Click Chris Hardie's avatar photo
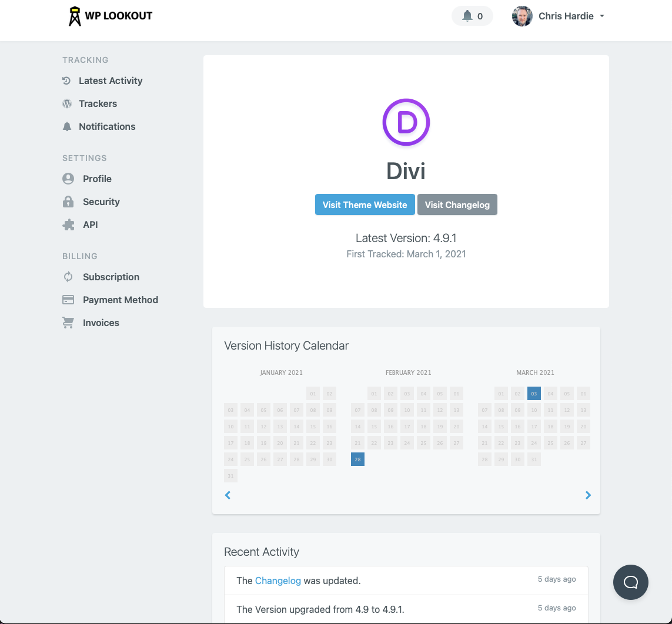 click(522, 16)
